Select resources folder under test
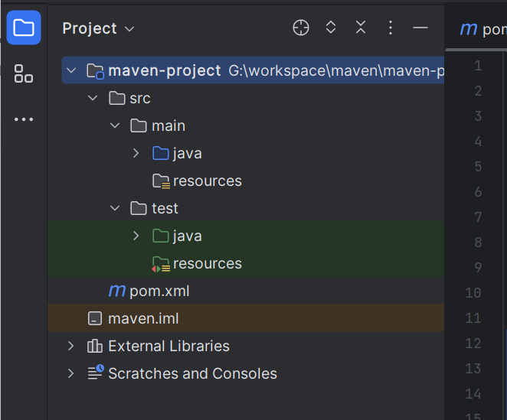The width and height of the screenshot is (507, 420). 207,264
